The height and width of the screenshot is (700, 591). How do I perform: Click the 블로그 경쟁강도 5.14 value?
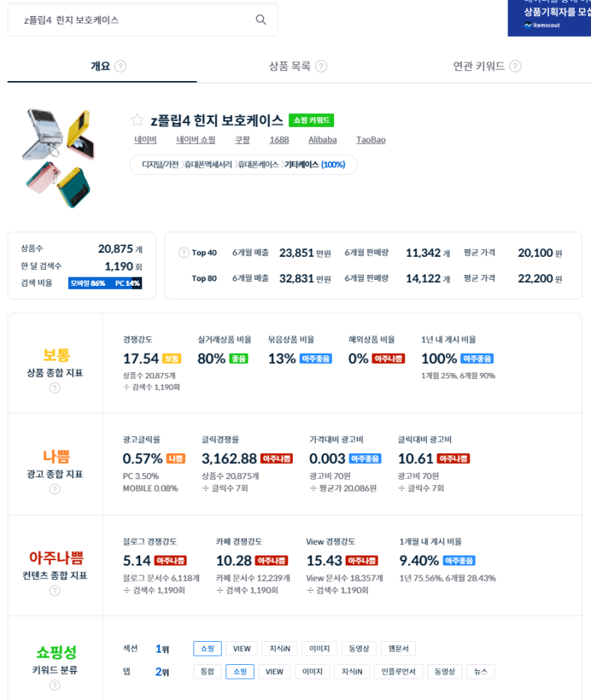point(137,560)
